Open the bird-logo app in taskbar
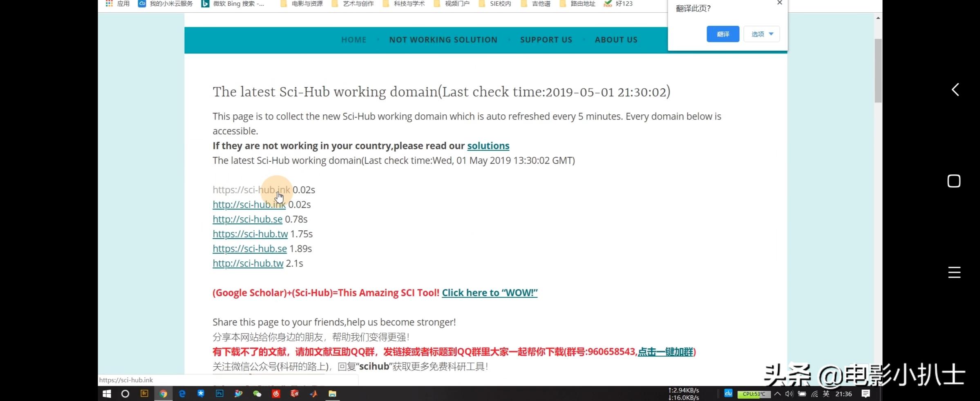Screen dimensions: 980x401 238,394
